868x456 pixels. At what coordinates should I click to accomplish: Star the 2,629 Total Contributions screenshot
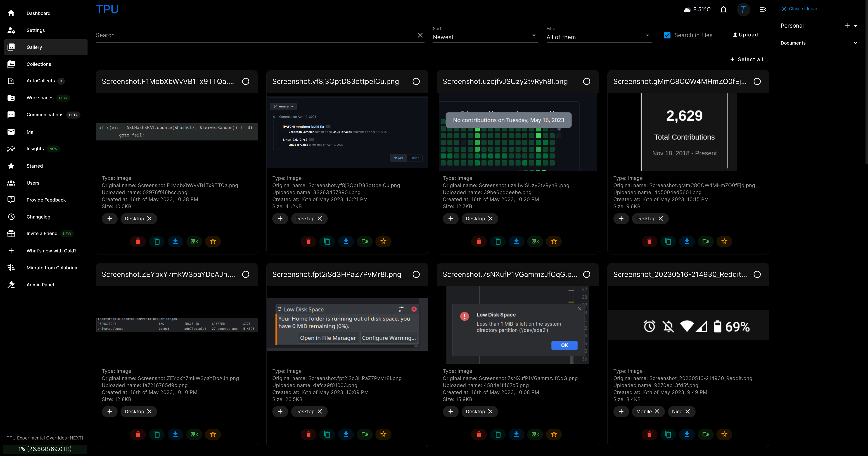pyautogui.click(x=724, y=241)
